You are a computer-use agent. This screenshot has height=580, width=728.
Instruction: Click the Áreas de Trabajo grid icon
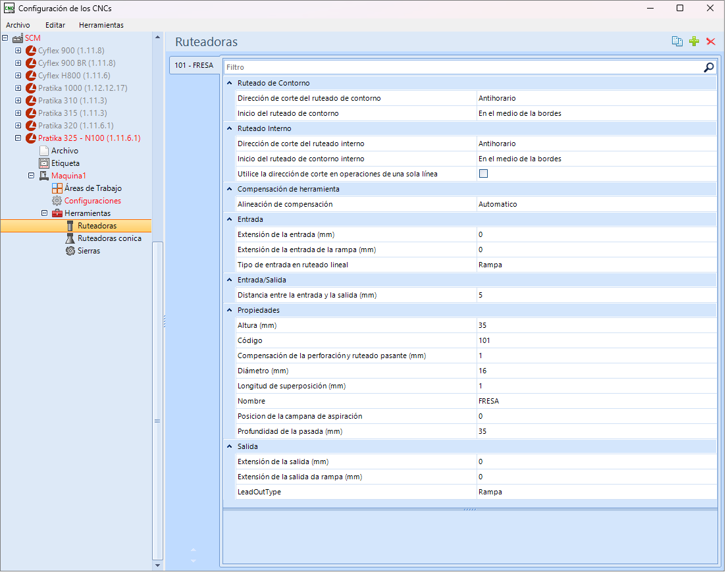[x=57, y=188]
